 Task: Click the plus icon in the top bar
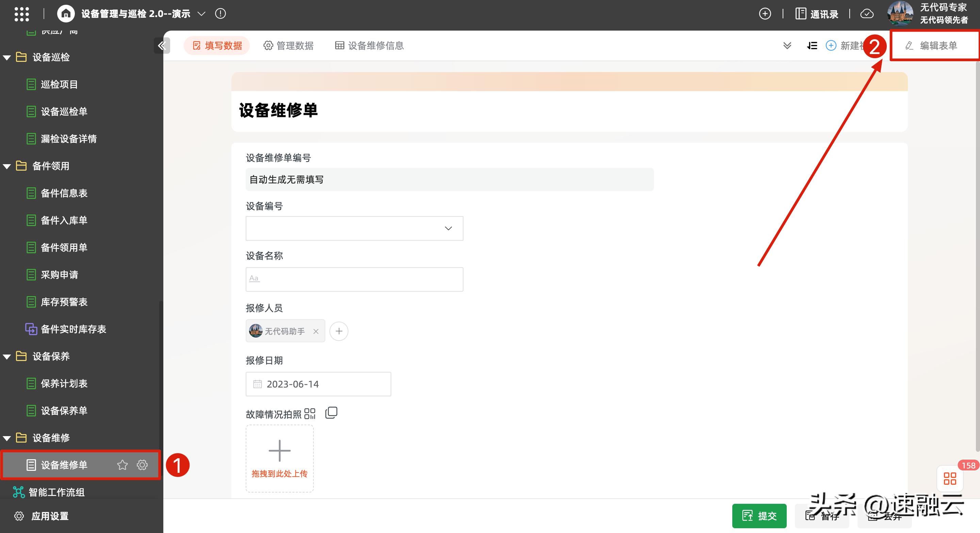point(765,13)
